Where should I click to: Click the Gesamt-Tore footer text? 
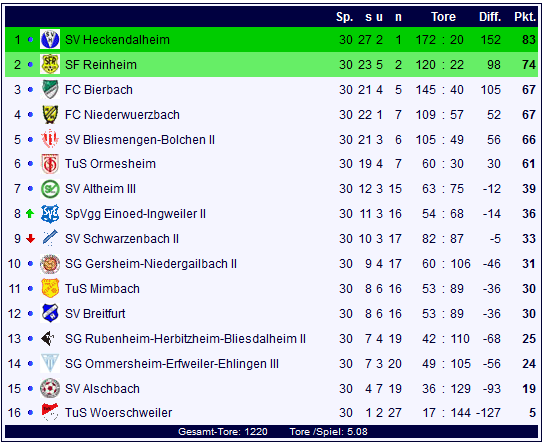223,432
